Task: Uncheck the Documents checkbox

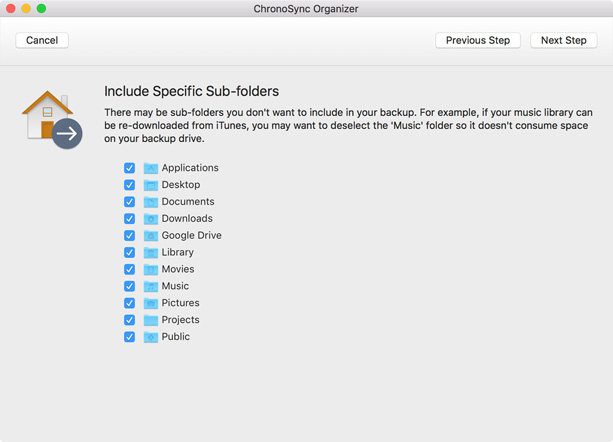Action: [129, 202]
